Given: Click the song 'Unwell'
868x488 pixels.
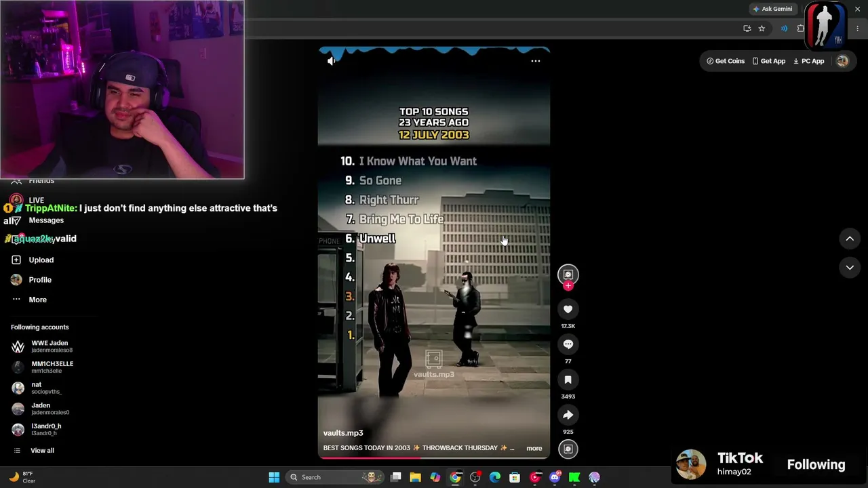Looking at the screenshot, I should (378, 239).
